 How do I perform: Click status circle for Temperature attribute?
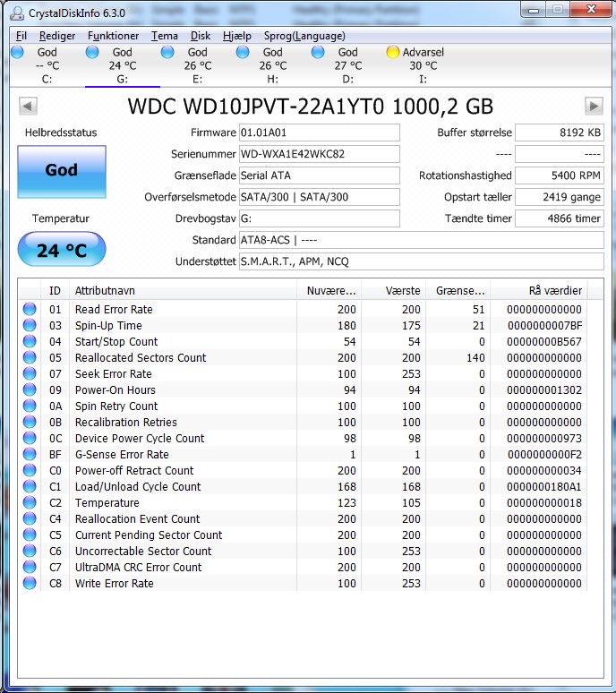(x=30, y=502)
